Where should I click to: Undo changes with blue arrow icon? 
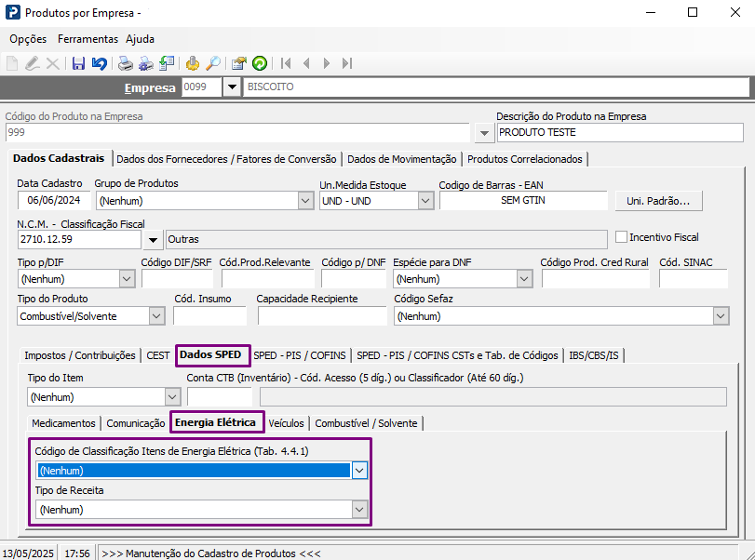coord(100,63)
